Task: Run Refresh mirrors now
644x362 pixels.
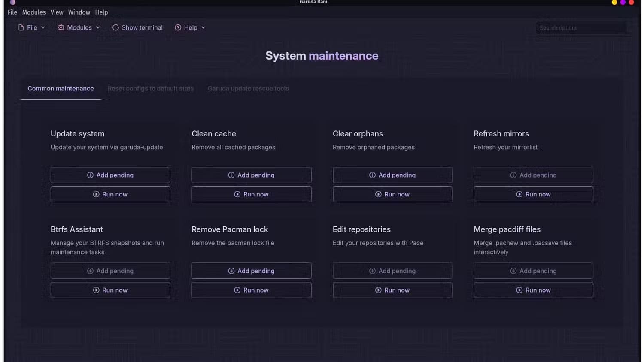Action: point(533,194)
